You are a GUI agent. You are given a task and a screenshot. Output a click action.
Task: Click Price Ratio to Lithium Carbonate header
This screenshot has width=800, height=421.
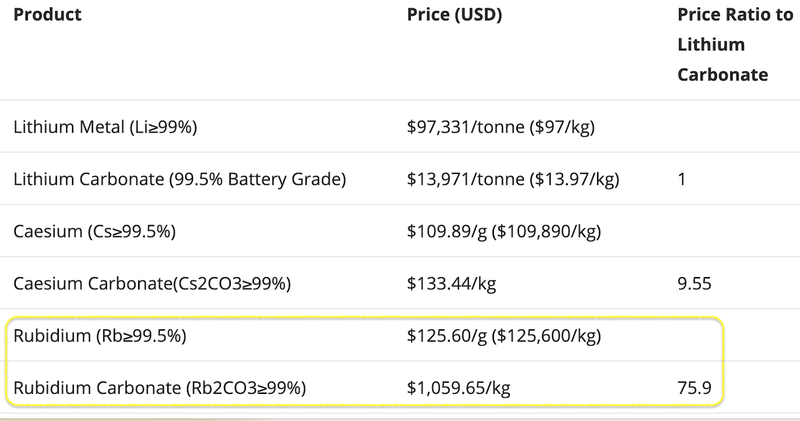point(735,44)
